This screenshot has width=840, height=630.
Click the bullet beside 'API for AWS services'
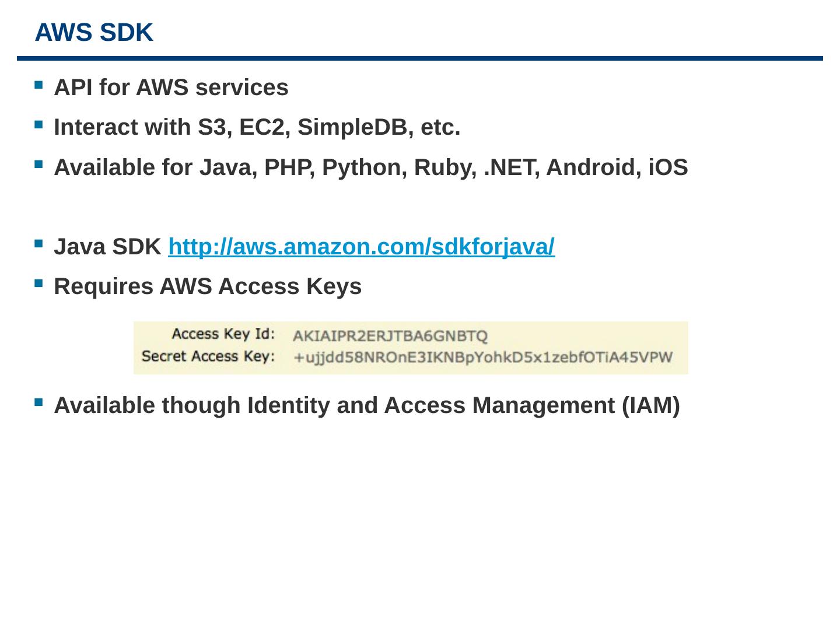click(x=38, y=85)
